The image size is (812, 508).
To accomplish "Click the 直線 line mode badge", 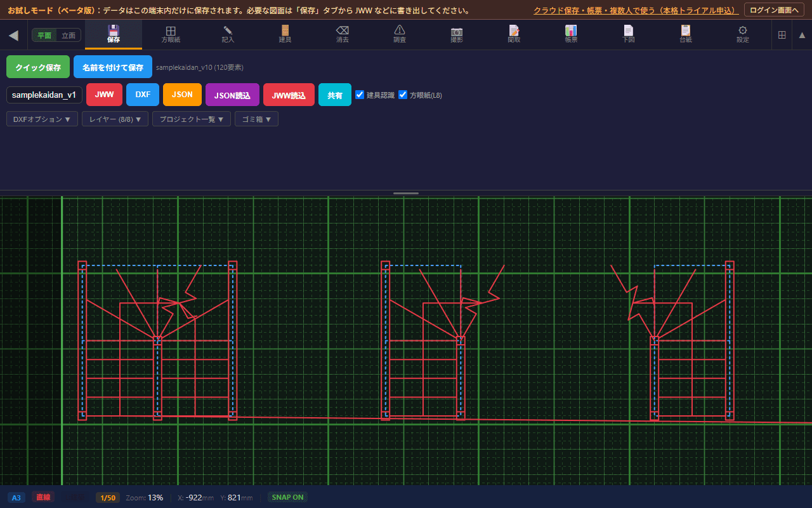I will [43, 497].
